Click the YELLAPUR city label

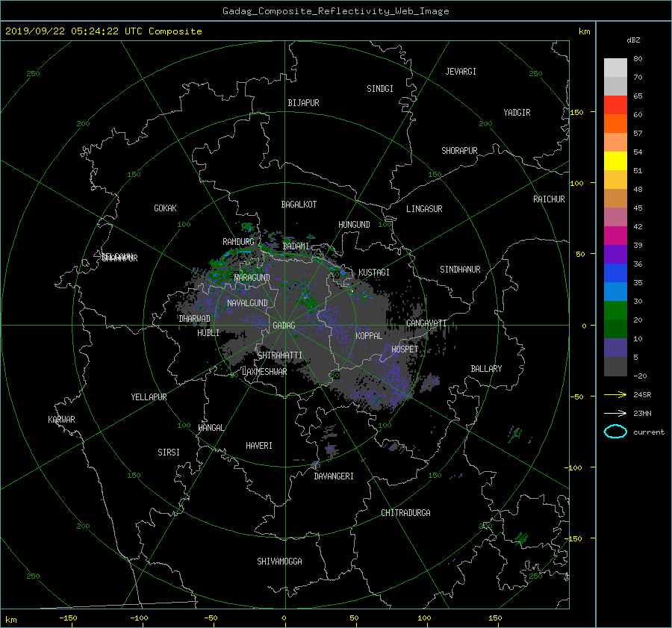149,397
